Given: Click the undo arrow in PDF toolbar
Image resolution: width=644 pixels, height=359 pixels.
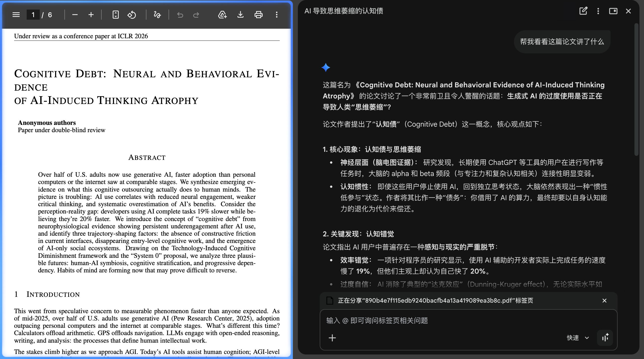Looking at the screenshot, I should (180, 15).
